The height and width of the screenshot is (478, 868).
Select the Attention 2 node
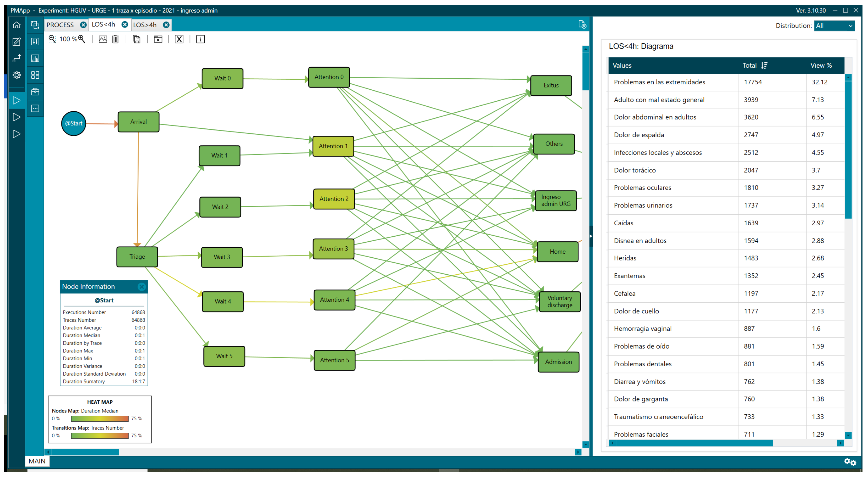[x=334, y=199]
